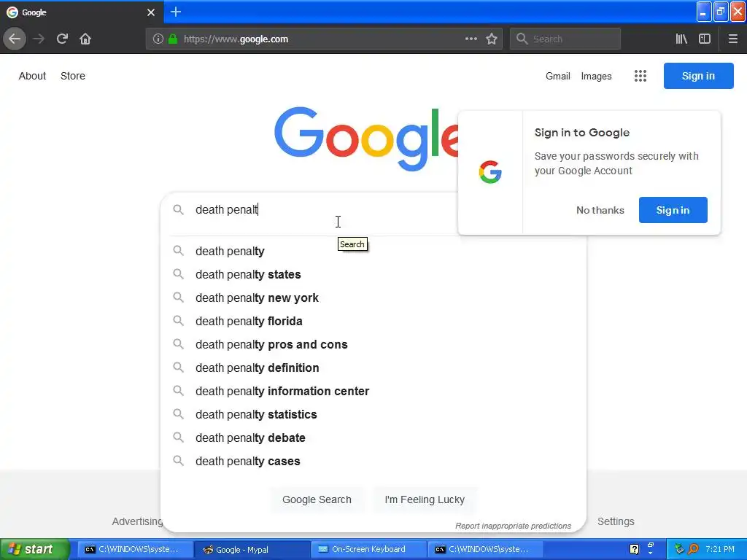Choose 'death penalty debate' suggestion
Viewport: 747px width, 560px height.
(x=373, y=437)
